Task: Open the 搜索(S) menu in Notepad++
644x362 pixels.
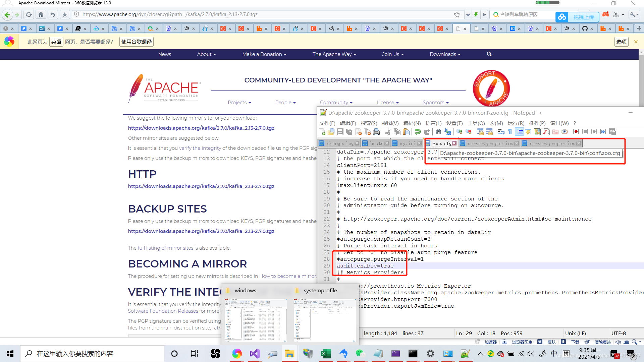Action: point(369,123)
